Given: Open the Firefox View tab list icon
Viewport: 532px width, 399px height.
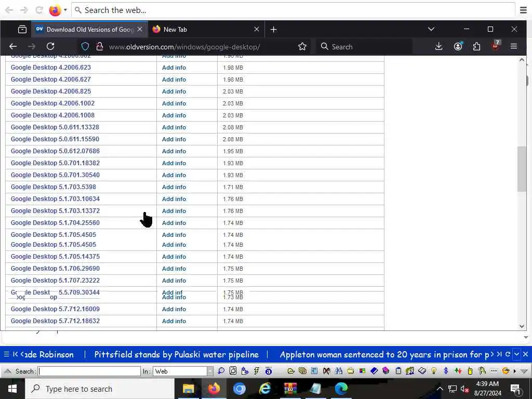Looking at the screenshot, I should (22, 30).
